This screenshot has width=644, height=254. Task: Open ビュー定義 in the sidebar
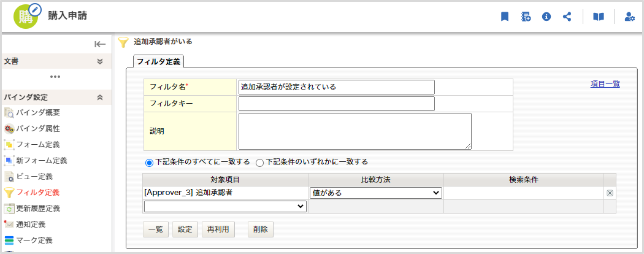point(34,177)
